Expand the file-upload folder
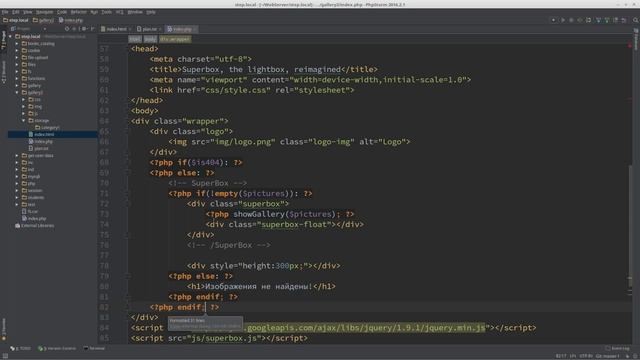 click(x=17, y=58)
